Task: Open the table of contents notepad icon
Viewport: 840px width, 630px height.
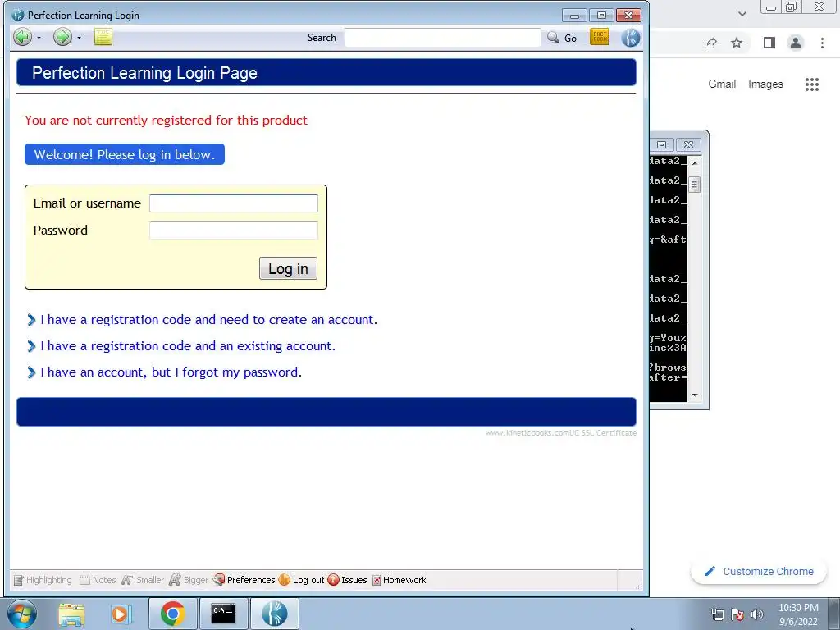Action: click(103, 37)
